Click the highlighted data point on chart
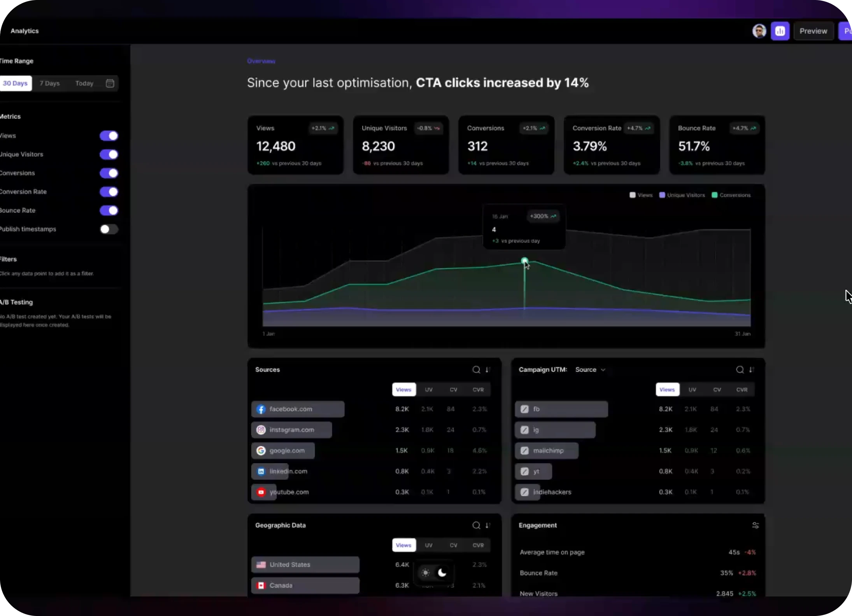The height and width of the screenshot is (616, 852). [x=524, y=261]
